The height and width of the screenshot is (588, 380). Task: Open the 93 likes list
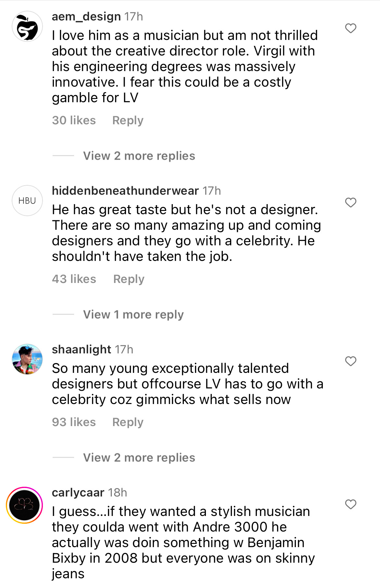pos(74,422)
